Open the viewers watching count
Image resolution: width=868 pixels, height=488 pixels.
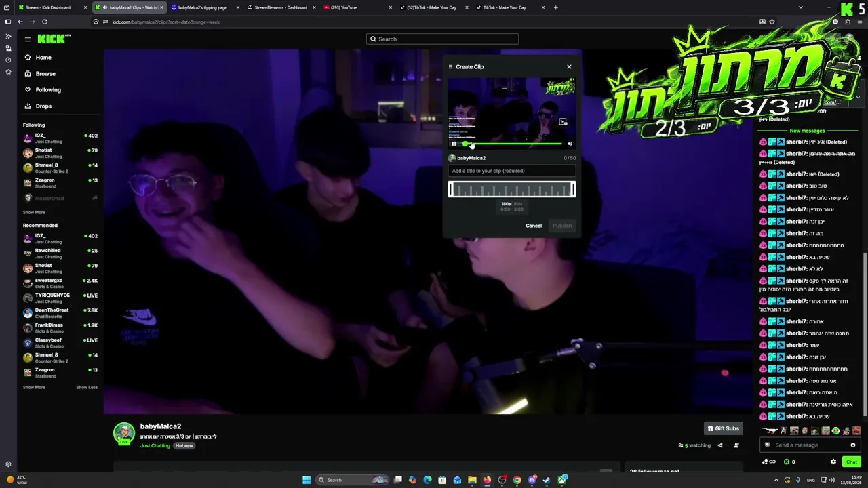[x=694, y=445]
